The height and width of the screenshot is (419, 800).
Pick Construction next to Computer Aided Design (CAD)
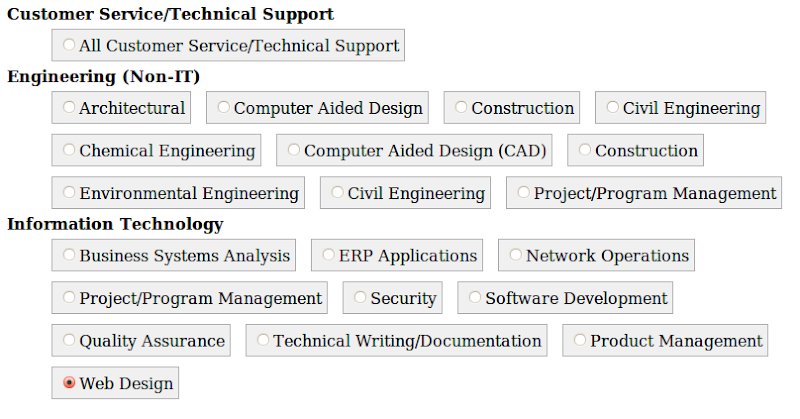pos(584,151)
